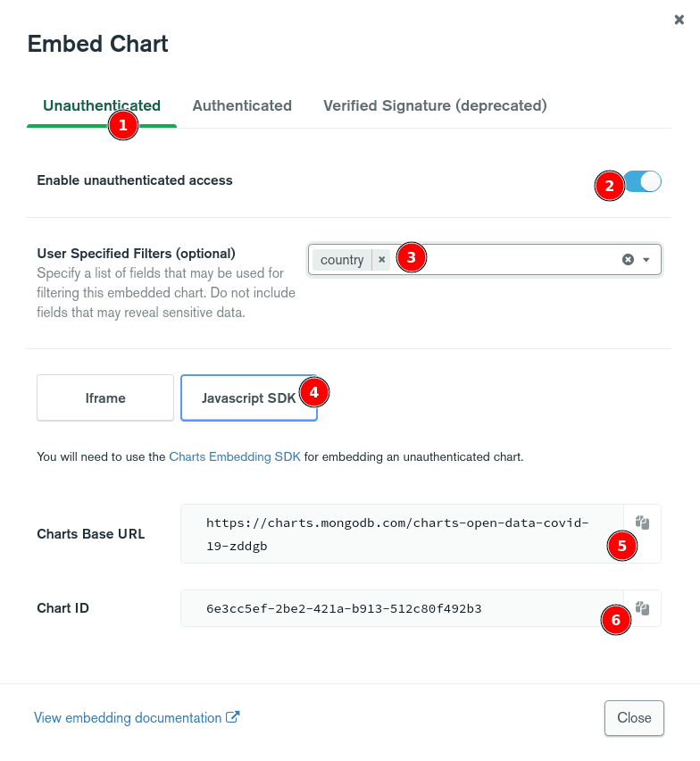700x761 pixels.
Task: Open the Charts Embedding SDK link
Action: click(x=235, y=456)
